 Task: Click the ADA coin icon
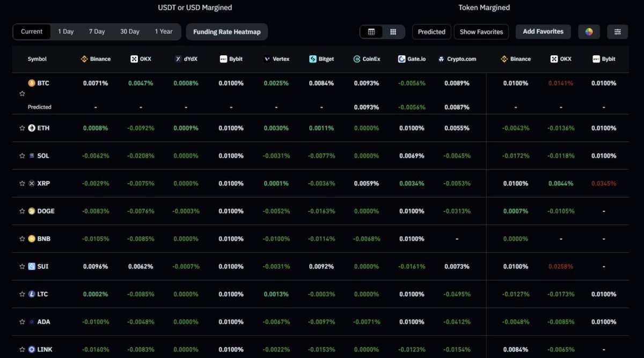tap(32, 322)
